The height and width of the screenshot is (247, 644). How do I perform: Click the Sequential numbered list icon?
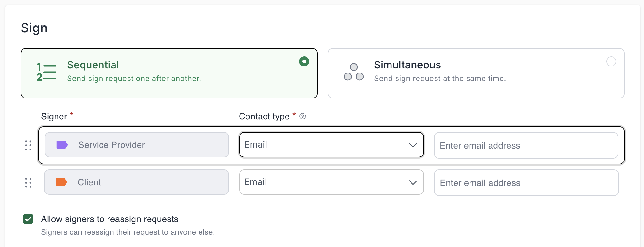(46, 72)
